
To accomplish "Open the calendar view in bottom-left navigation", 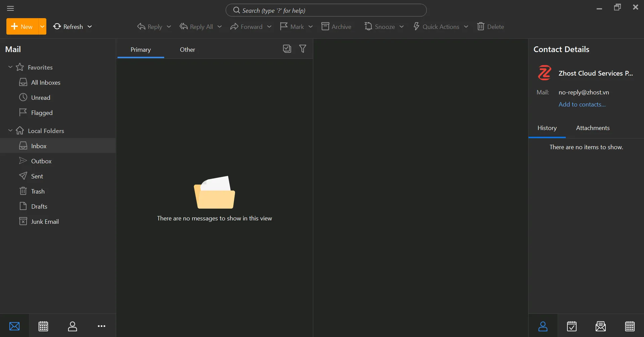I will point(43,326).
